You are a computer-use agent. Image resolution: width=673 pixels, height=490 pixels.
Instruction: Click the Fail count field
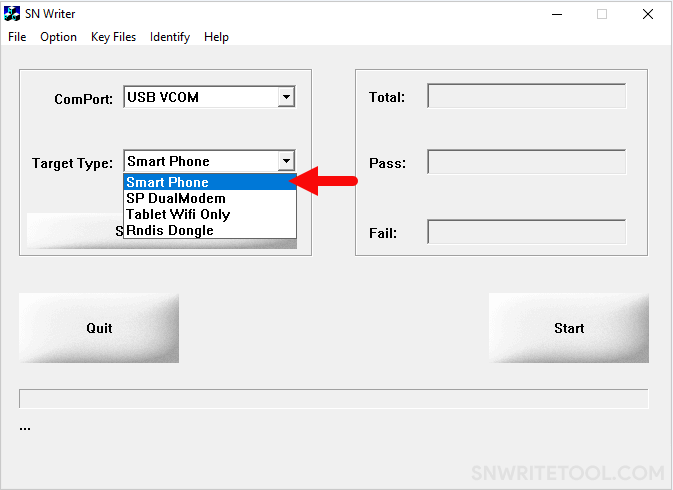(527, 232)
